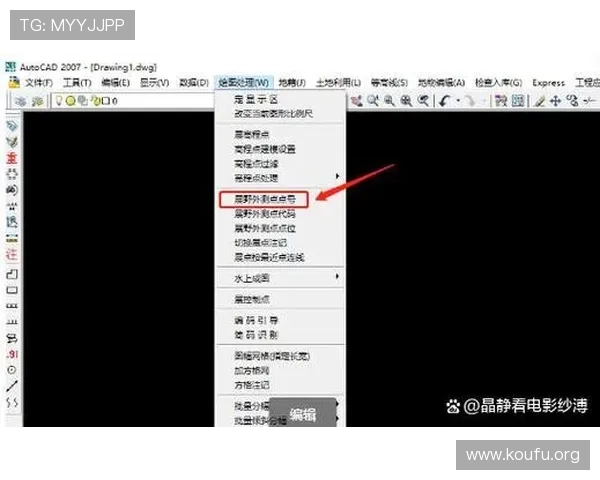The width and height of the screenshot is (600, 480).
Task: Open the Express menu
Action: point(548,82)
